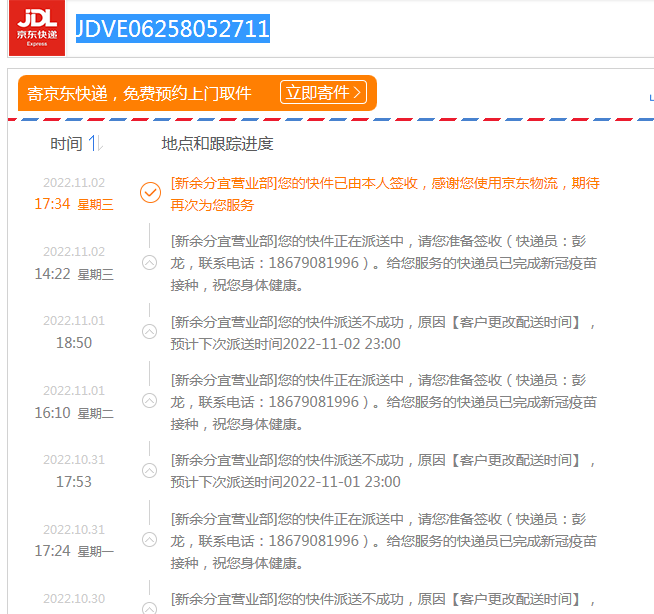This screenshot has height=614, width=654.
Task: Click the 2022.10.30 派送不成功 message
Action: click(383, 600)
